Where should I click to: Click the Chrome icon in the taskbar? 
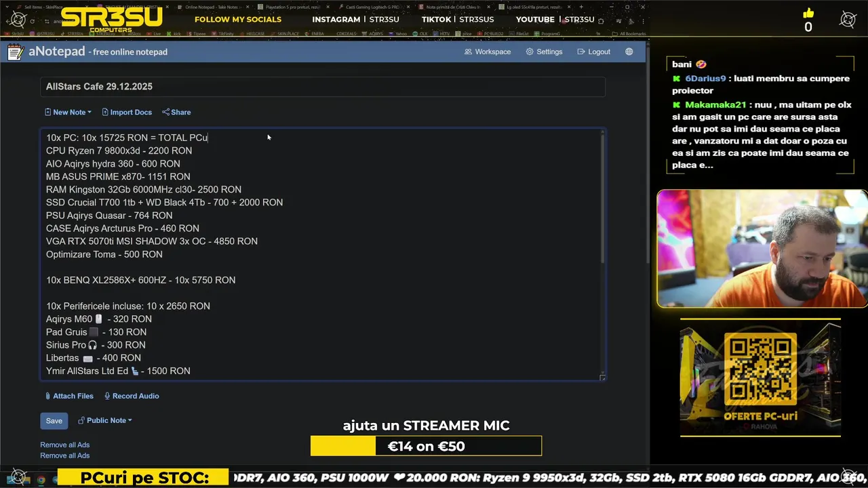(x=41, y=480)
